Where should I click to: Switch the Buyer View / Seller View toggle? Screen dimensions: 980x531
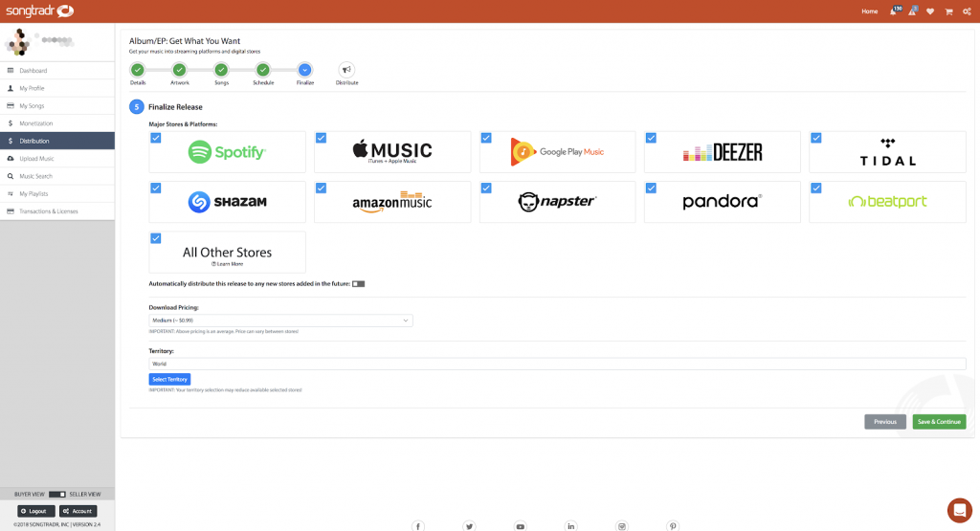pos(56,494)
